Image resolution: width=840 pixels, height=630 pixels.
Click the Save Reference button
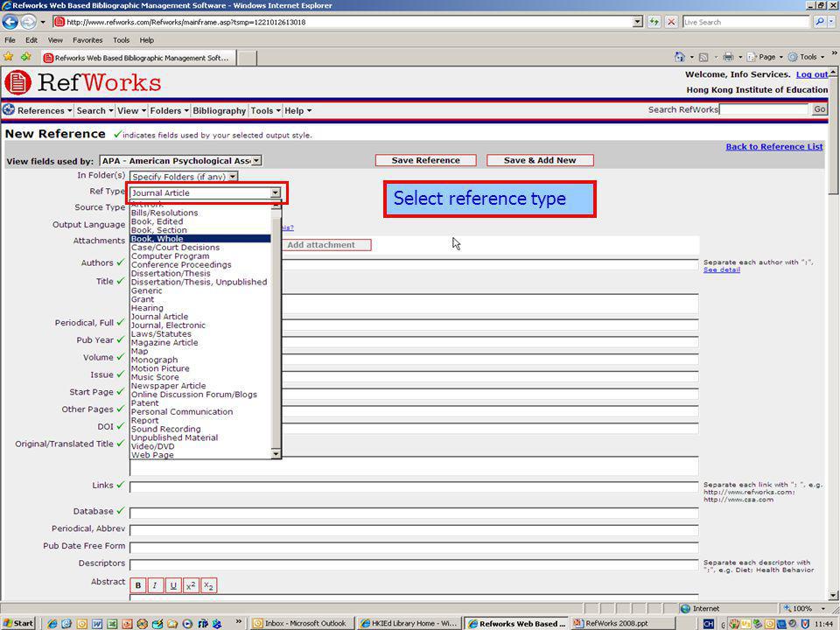click(426, 160)
